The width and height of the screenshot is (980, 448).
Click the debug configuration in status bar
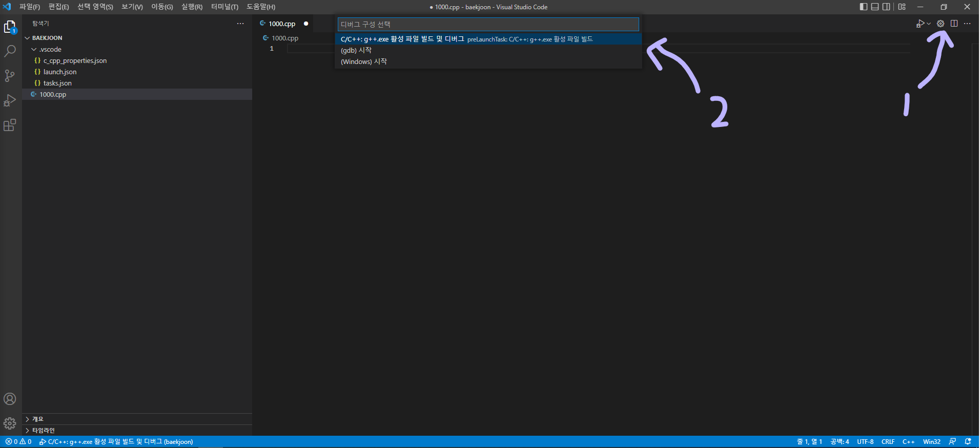pyautogui.click(x=116, y=441)
